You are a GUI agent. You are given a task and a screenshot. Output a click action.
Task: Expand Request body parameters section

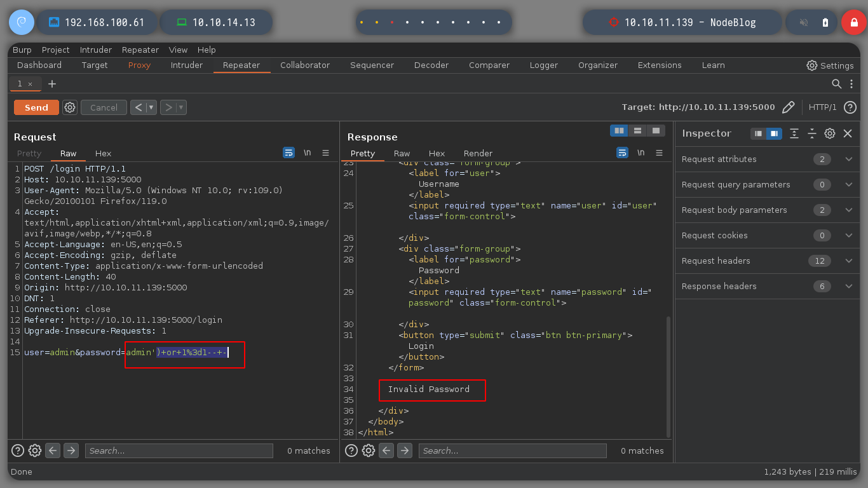pos(768,210)
